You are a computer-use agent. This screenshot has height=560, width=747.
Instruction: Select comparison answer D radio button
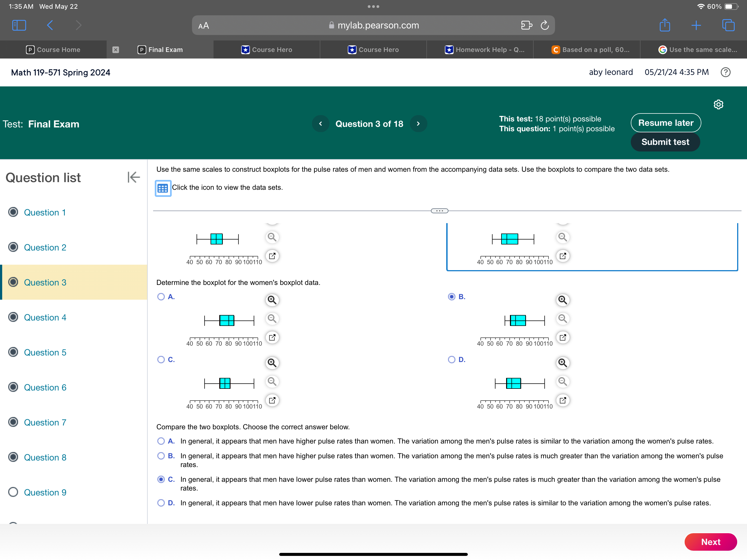pyautogui.click(x=161, y=503)
